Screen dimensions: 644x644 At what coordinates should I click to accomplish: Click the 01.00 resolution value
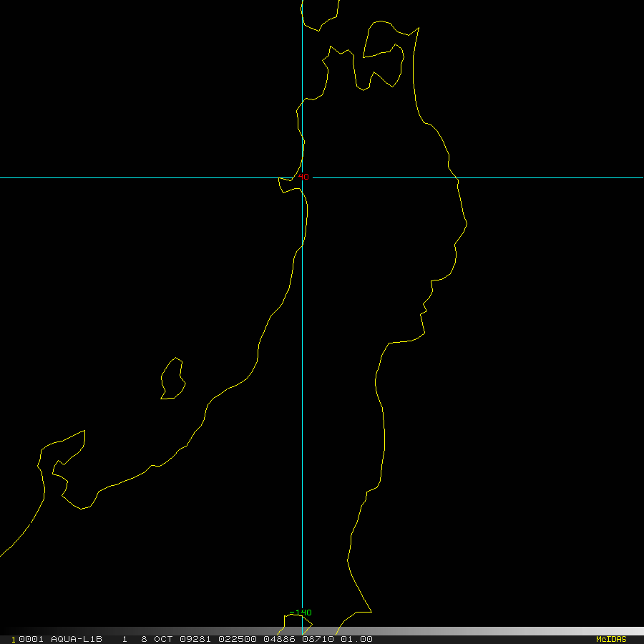[x=356, y=639]
